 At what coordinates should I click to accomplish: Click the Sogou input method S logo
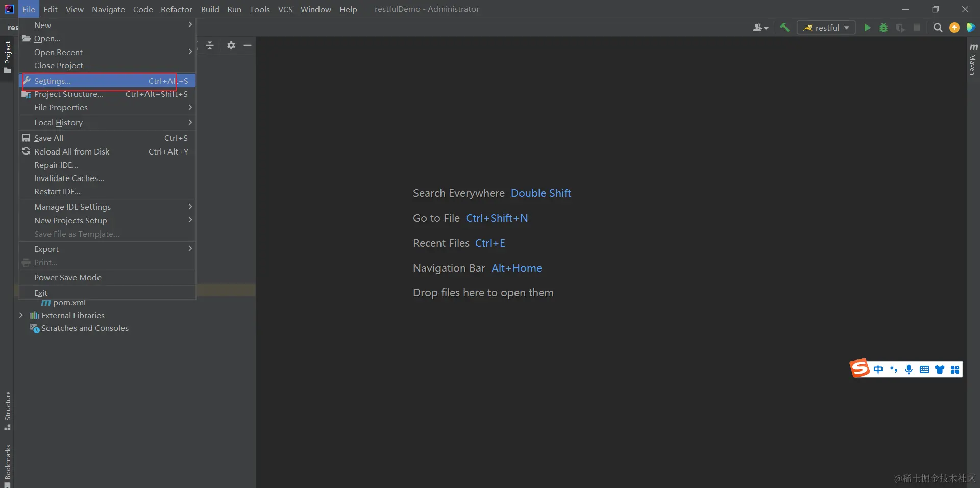pyautogui.click(x=860, y=368)
